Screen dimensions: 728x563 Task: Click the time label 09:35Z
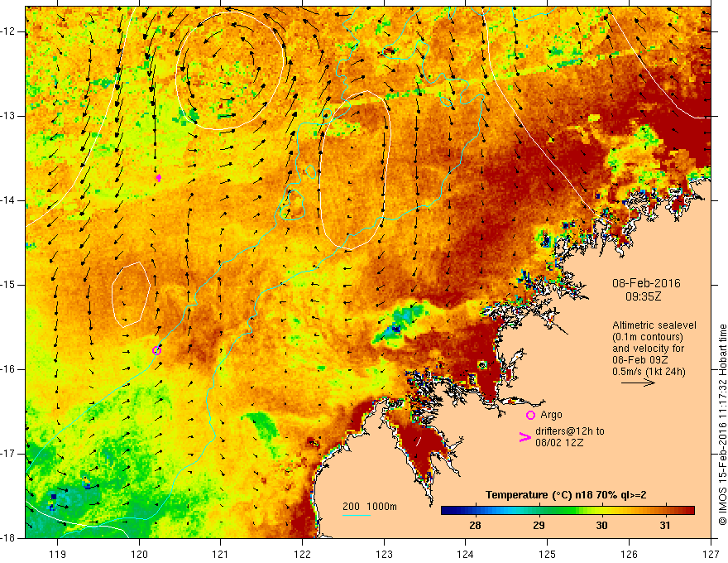tap(644, 296)
